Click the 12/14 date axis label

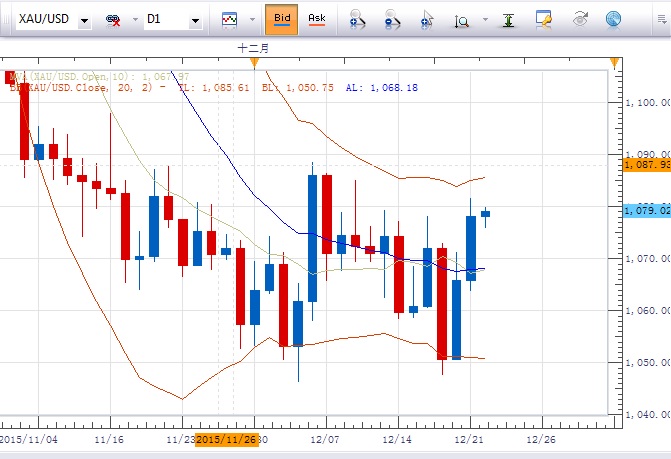pos(397,439)
